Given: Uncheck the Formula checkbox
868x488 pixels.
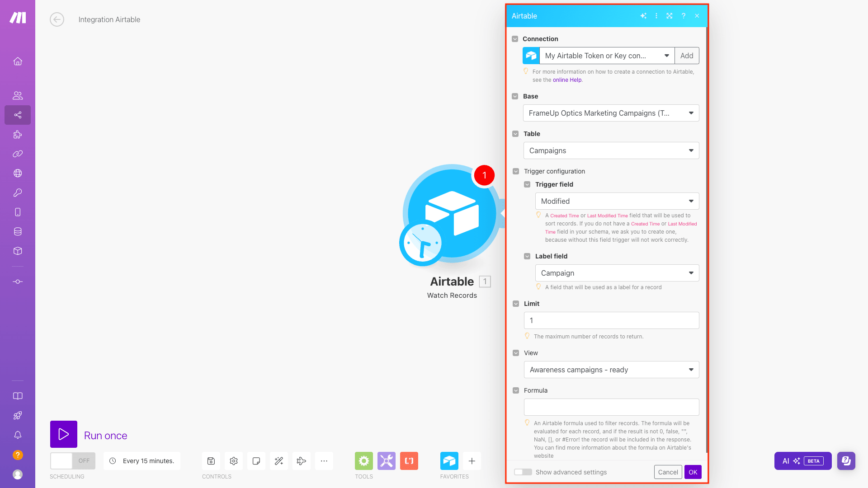Looking at the screenshot, I should (x=516, y=390).
